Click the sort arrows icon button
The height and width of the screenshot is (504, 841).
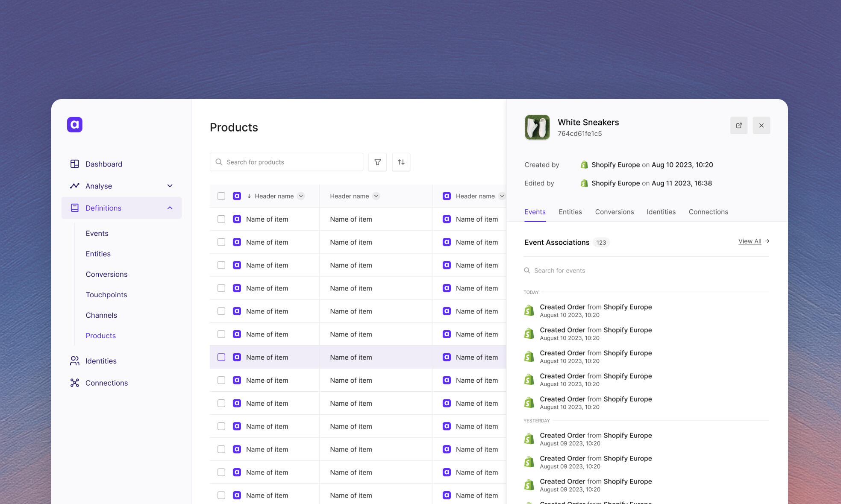point(401,162)
